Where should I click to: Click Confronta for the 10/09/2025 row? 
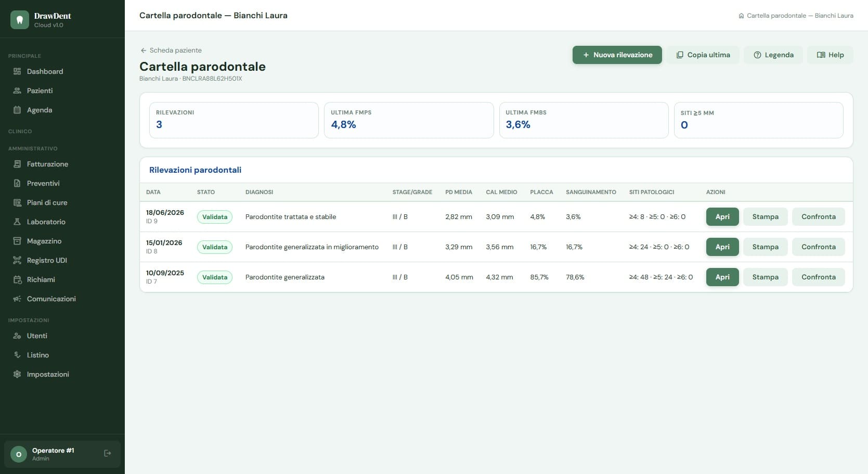pos(818,277)
